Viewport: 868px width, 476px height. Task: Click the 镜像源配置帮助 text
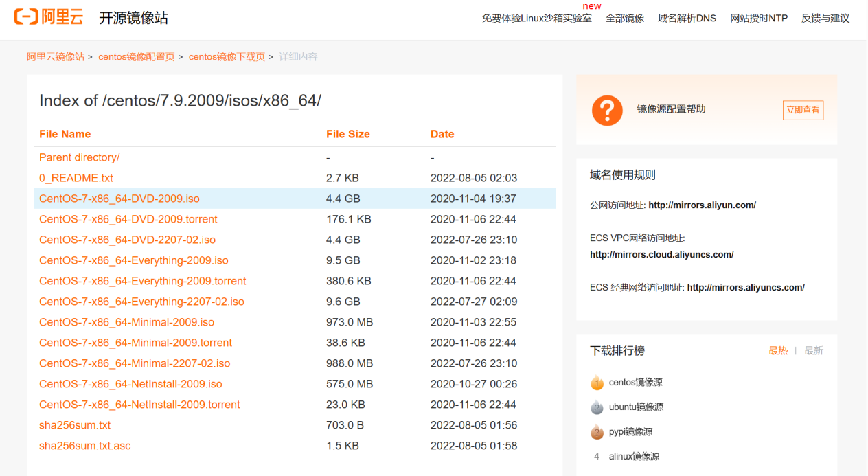click(x=671, y=109)
